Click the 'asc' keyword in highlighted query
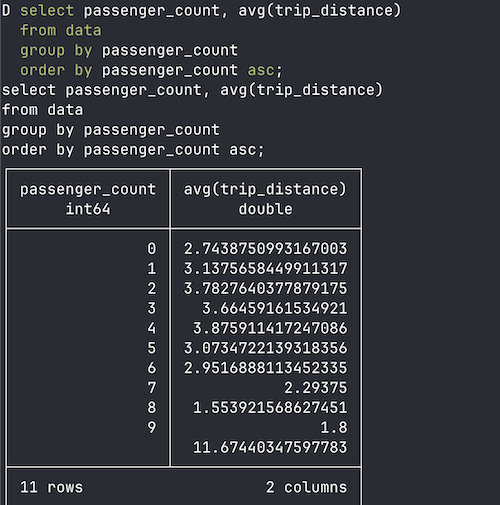Image resolution: width=500 pixels, height=505 pixels. 261,70
